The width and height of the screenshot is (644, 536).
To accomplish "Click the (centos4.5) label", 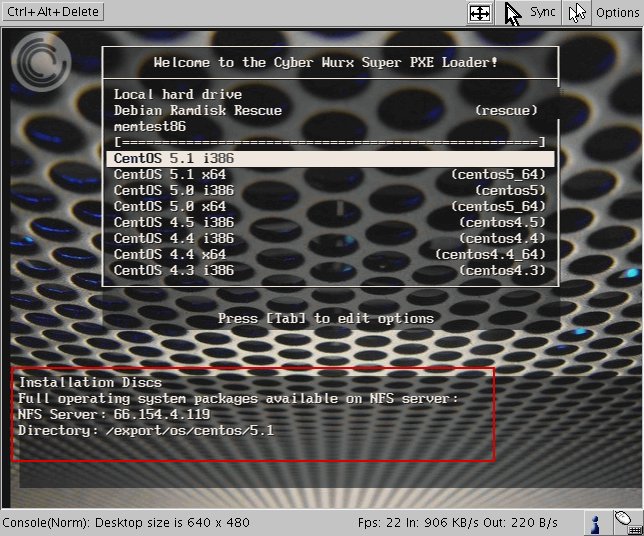I will [502, 223].
